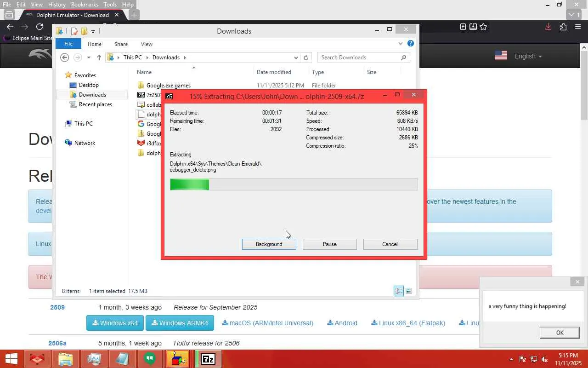Screen dimensions: 588x368
Task: Open the address bar history dropdown in Explorer
Action: [x=296, y=57]
